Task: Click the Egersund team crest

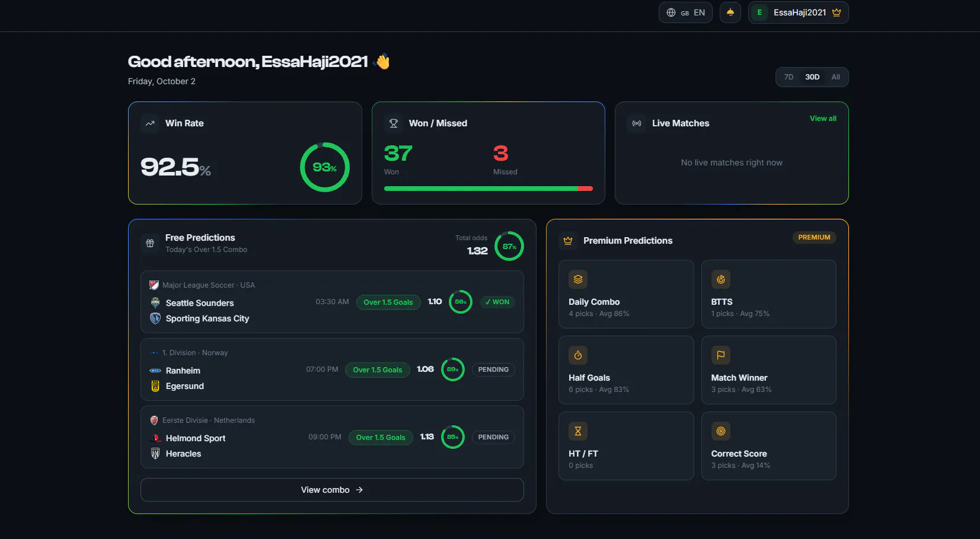Action: (x=155, y=386)
